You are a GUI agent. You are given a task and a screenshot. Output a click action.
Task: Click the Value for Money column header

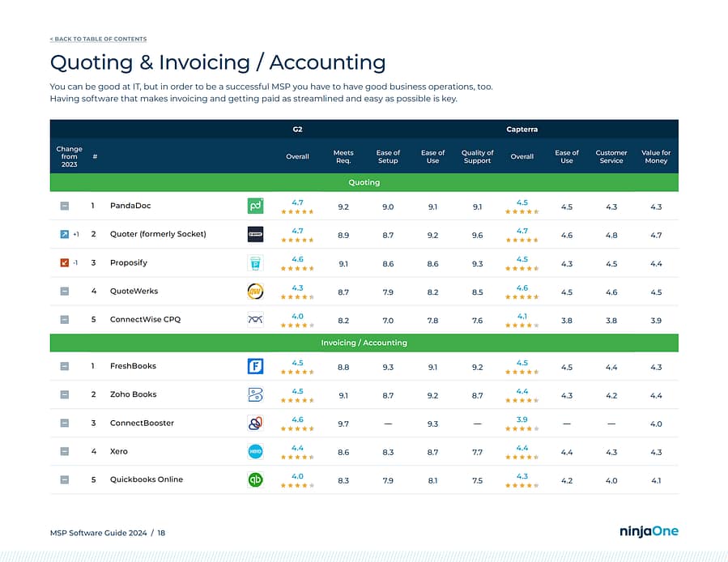pyautogui.click(x=655, y=156)
